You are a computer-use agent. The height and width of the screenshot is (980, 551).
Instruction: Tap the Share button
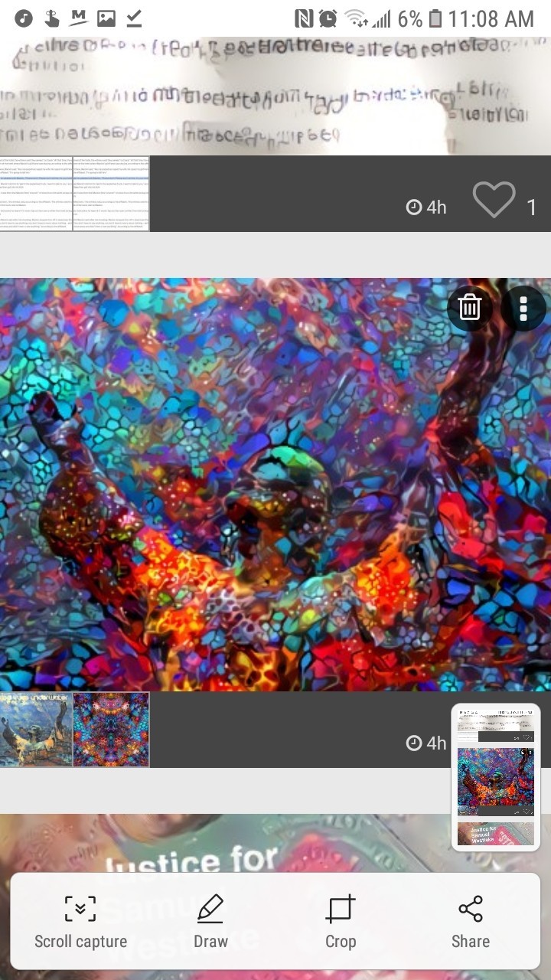tap(471, 922)
